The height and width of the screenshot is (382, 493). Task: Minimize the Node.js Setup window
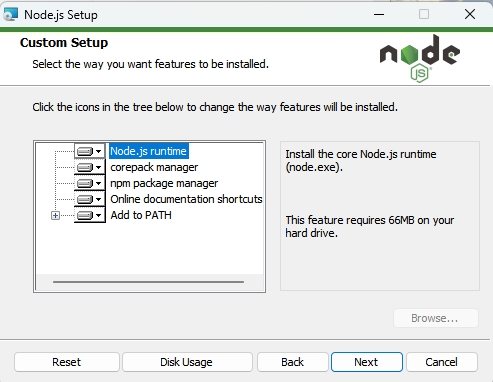(379, 14)
